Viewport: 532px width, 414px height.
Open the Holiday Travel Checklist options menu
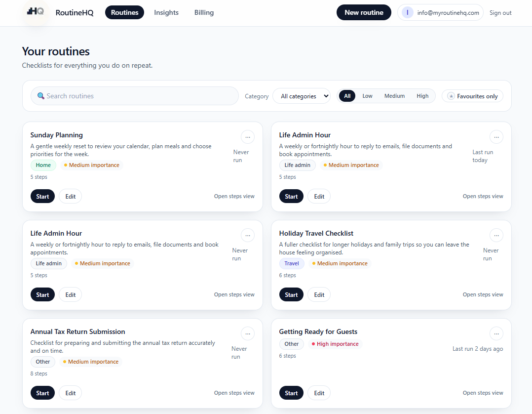pos(496,235)
